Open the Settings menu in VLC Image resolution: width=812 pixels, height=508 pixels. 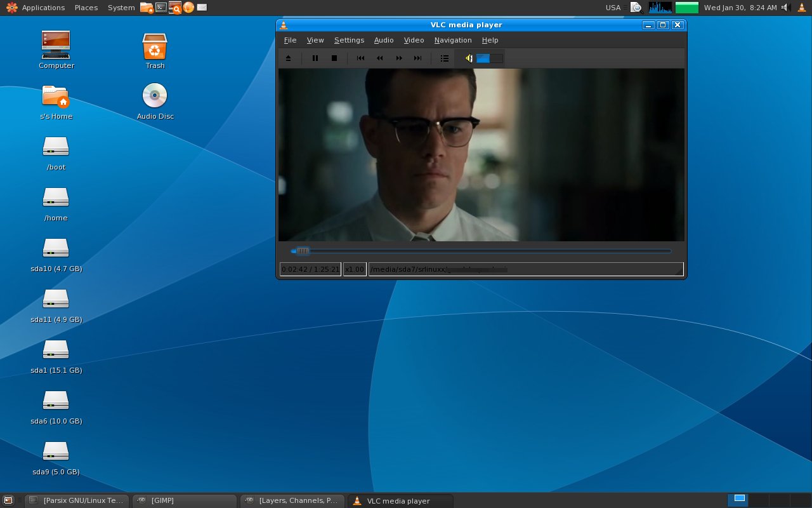pos(349,40)
